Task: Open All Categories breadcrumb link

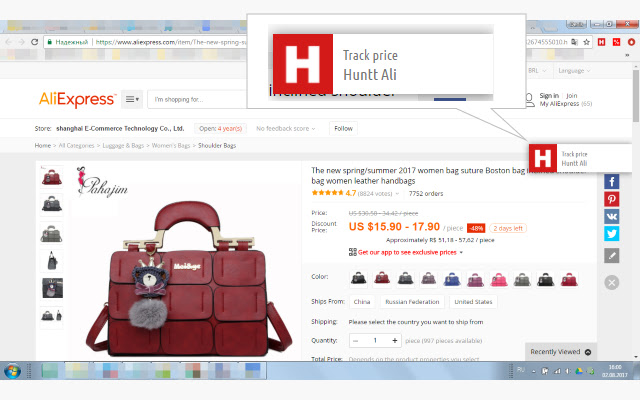Action: click(76, 145)
